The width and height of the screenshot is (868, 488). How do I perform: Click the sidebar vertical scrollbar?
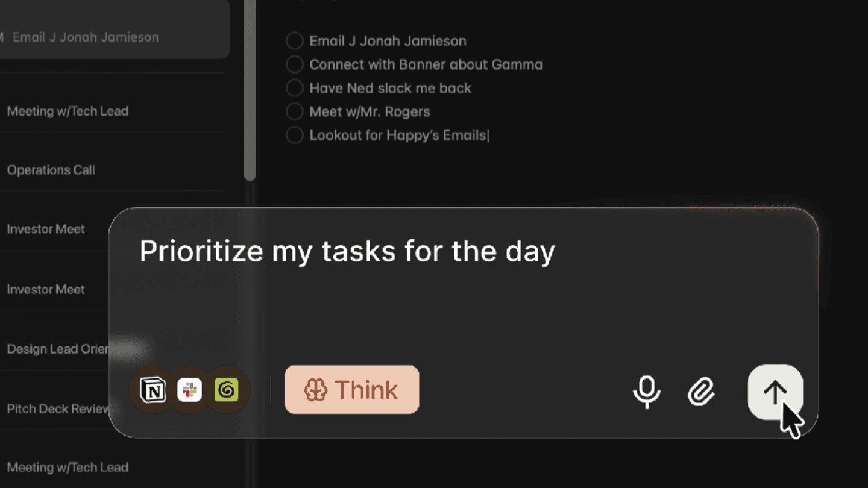[x=250, y=90]
